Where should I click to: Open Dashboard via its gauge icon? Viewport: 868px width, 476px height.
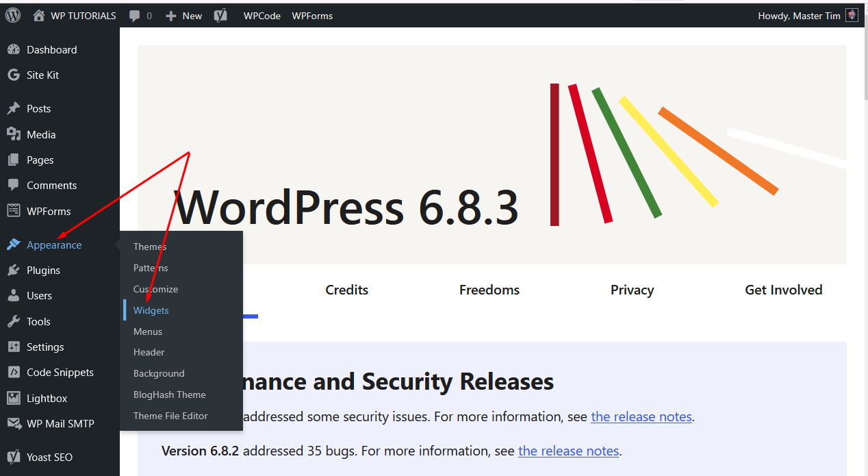click(13, 50)
